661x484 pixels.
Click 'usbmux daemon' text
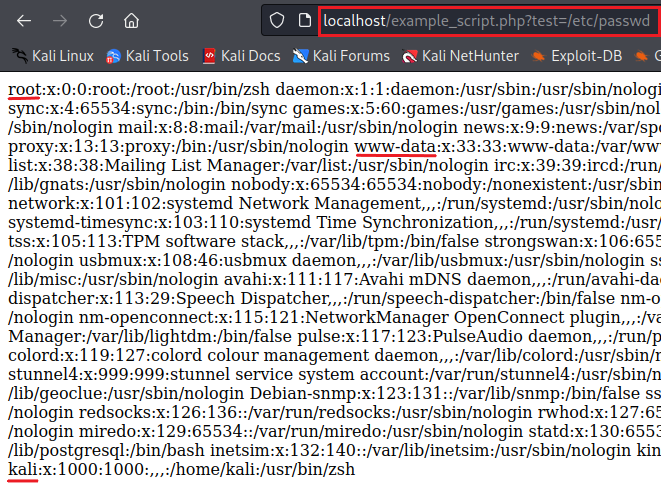[289, 260]
